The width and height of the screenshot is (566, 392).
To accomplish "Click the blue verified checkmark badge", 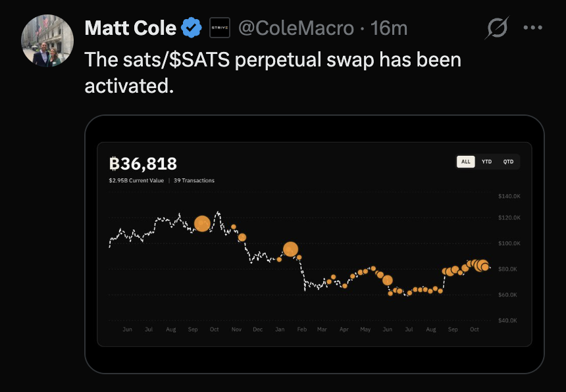I will tap(192, 28).
